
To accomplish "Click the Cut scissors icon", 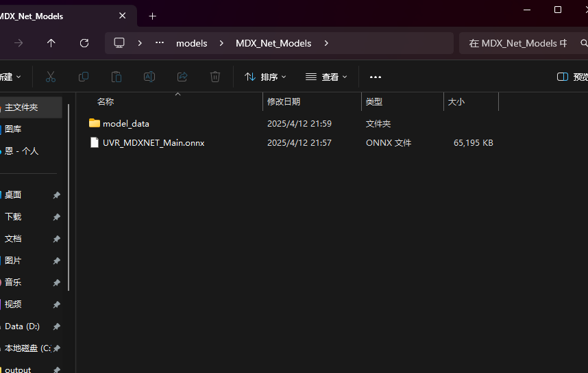I will point(51,77).
